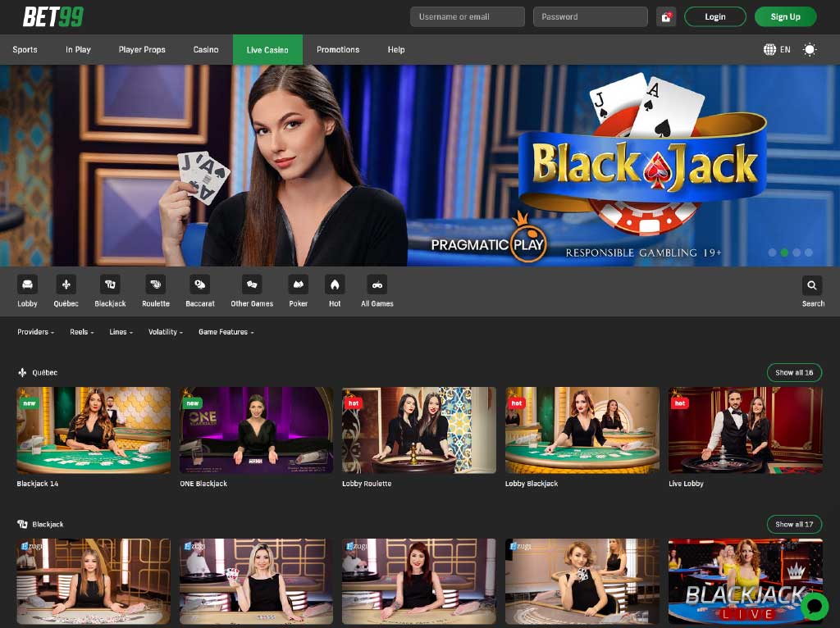Click the Login button

(715, 16)
